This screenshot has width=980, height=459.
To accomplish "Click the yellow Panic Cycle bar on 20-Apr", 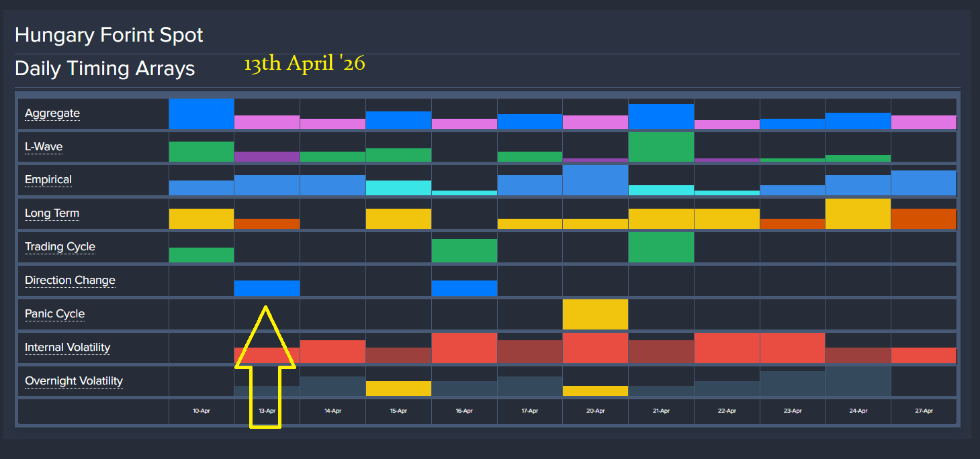I will [x=595, y=315].
